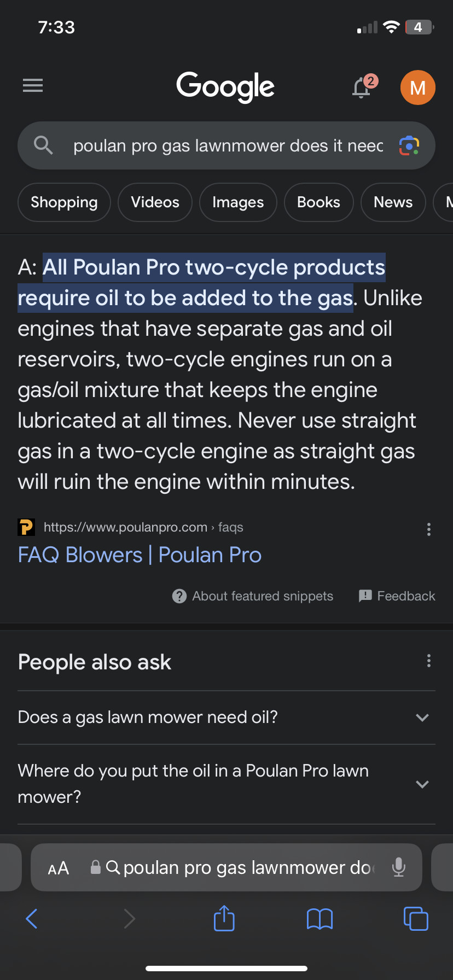Image resolution: width=453 pixels, height=980 pixels.
Task: Go back to the previous page
Action: (x=32, y=919)
